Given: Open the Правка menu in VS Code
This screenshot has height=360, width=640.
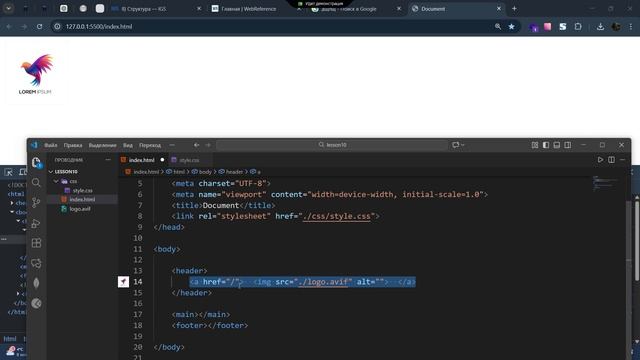Looking at the screenshot, I should click(x=73, y=145).
